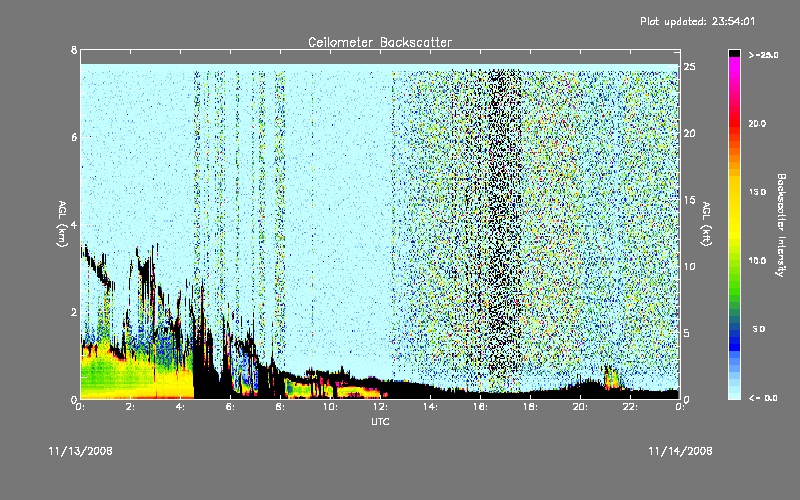Click the 10: hour tick label on UTC axis
The height and width of the screenshot is (500, 800).
coord(330,407)
